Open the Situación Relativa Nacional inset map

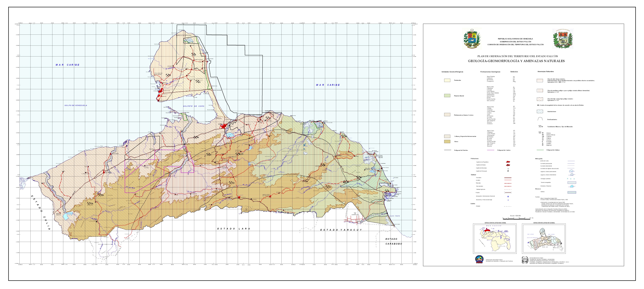[495, 239]
